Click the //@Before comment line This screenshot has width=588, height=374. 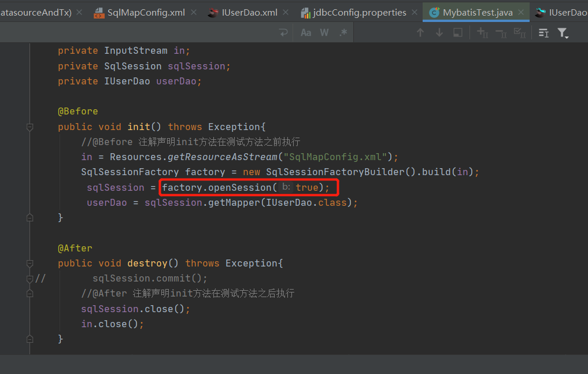[x=190, y=142]
